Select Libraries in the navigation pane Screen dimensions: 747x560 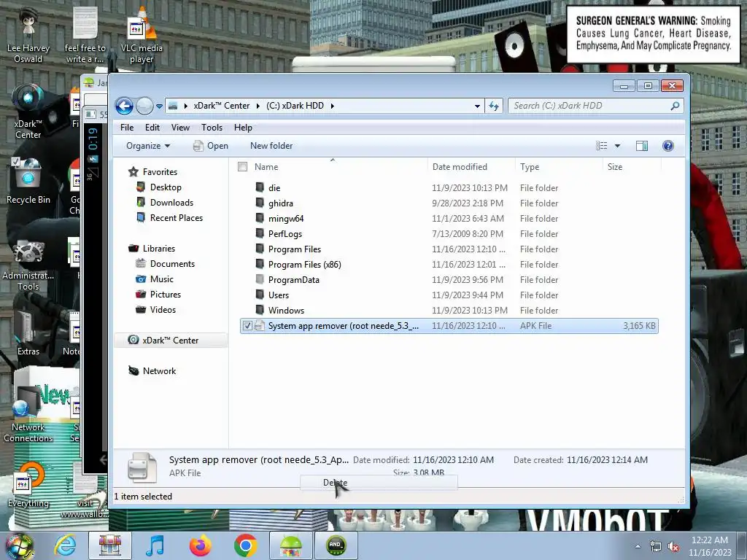tap(158, 249)
